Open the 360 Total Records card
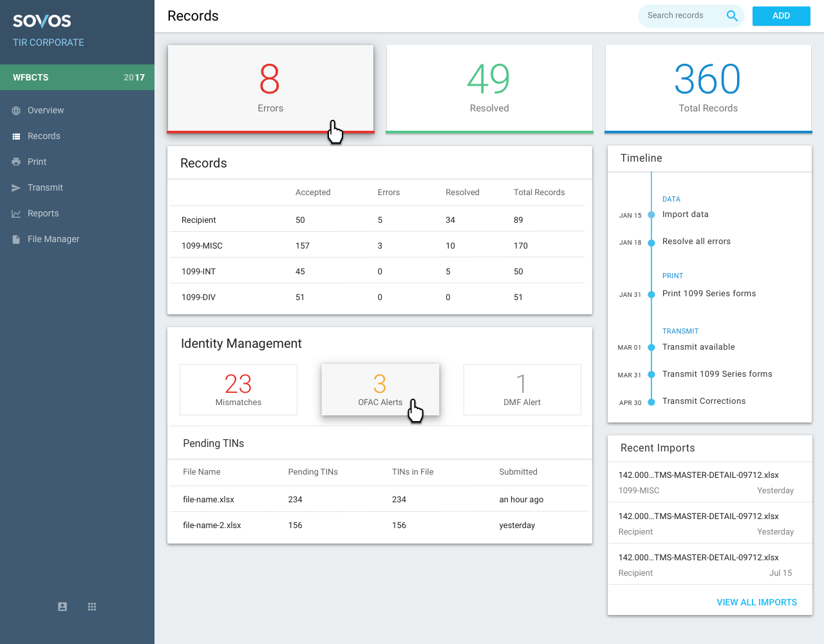The width and height of the screenshot is (824, 644). (708, 88)
